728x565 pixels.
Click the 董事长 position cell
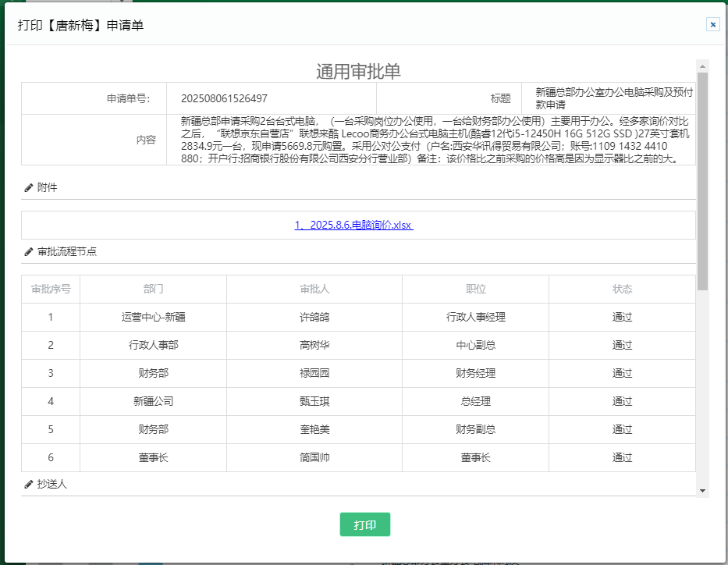click(x=475, y=457)
